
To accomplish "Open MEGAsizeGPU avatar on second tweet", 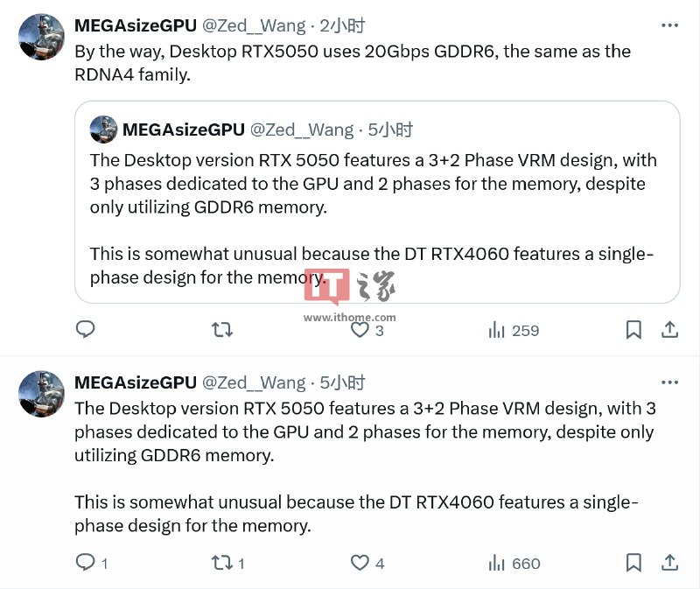I will click(41, 394).
